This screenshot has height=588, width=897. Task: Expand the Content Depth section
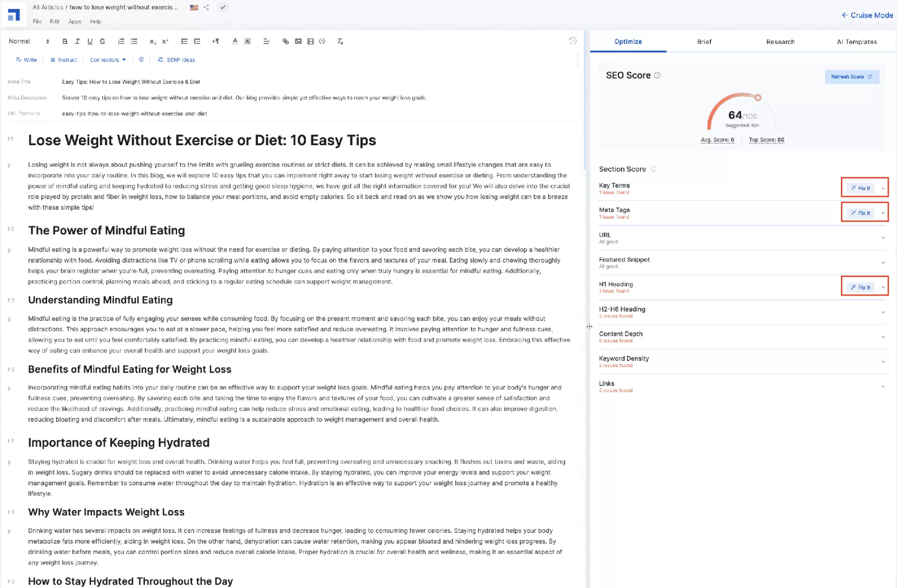click(x=883, y=337)
